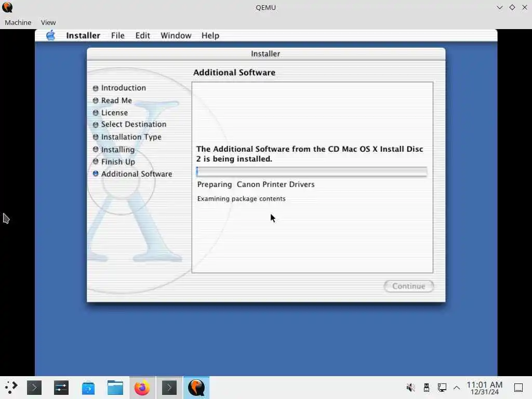This screenshot has height=399, width=532.
Task: Open the File menu
Action: [118, 36]
